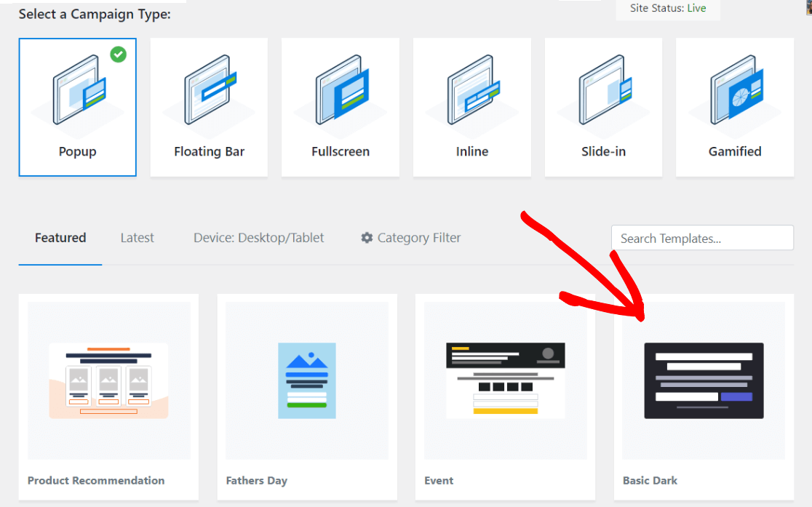Click the Product Recommendation title text

(96, 481)
